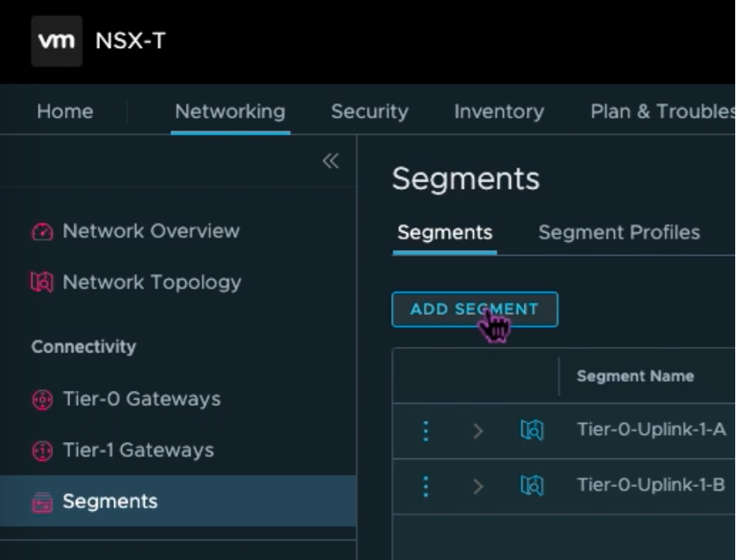Open actions menu for Tier-0-Uplink-1-B row
The height and width of the screenshot is (560, 736).
click(x=426, y=486)
